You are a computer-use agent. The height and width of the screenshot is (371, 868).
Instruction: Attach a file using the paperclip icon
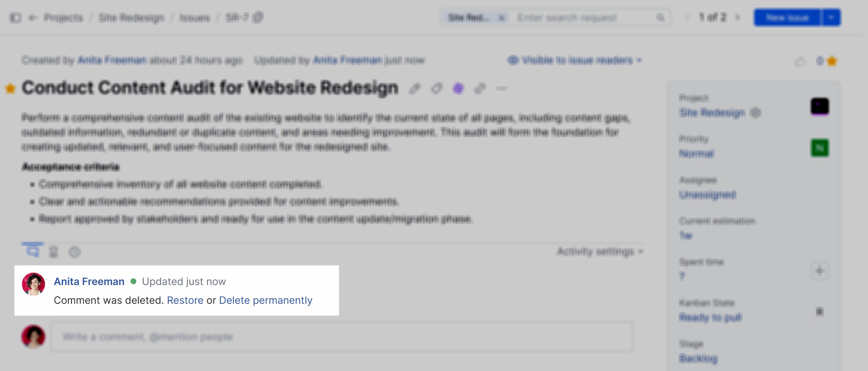coord(415,88)
